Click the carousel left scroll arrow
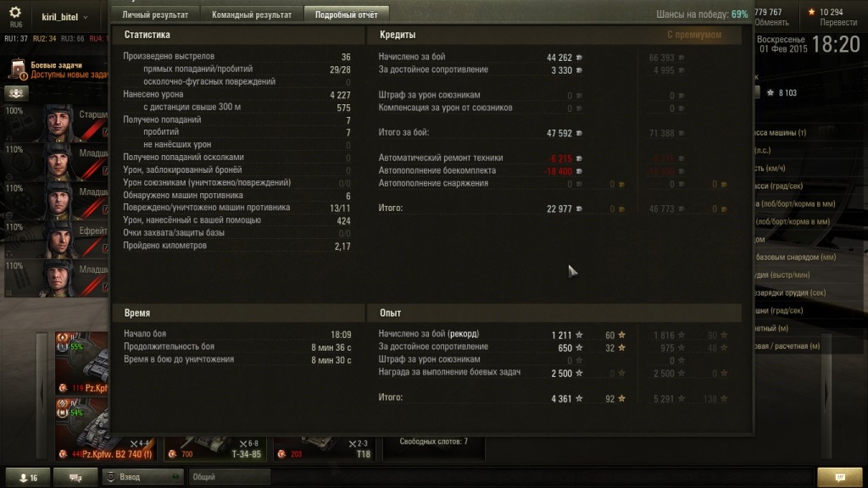868x488 pixels. tap(42, 395)
